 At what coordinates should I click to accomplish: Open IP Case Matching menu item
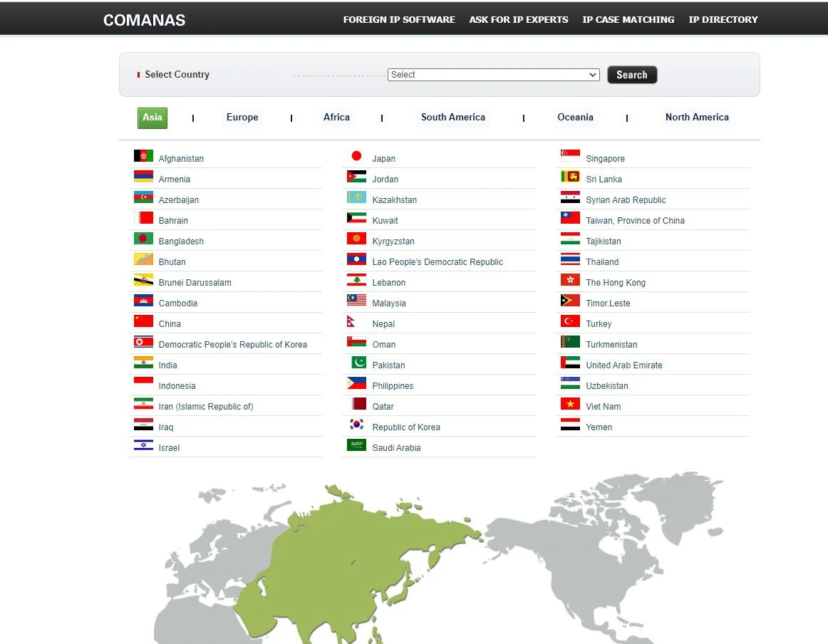[x=628, y=19]
